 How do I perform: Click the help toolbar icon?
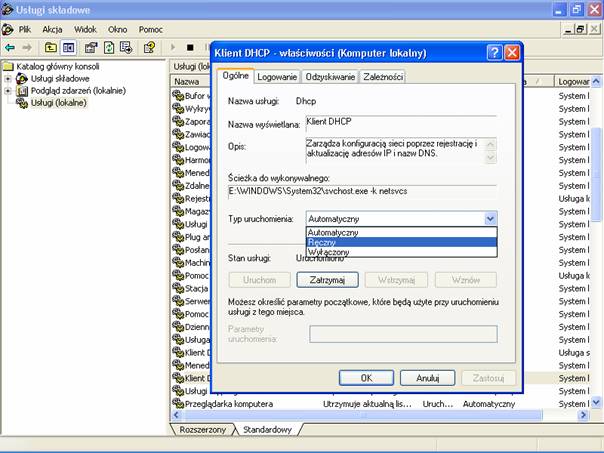pyautogui.click(x=149, y=48)
